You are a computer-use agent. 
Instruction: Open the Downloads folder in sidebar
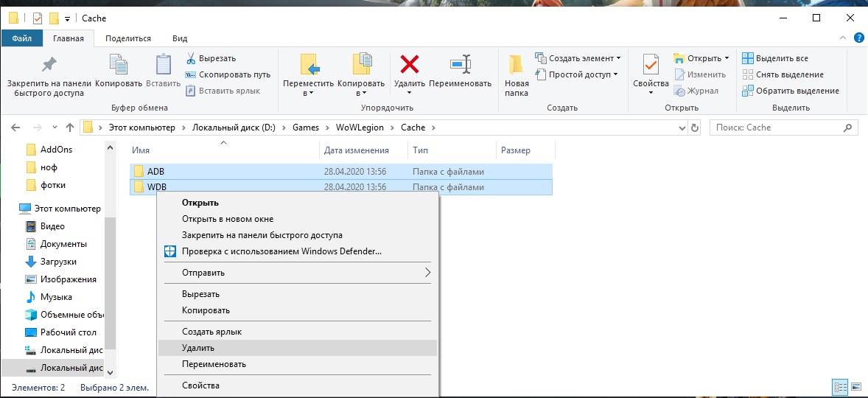(58, 262)
